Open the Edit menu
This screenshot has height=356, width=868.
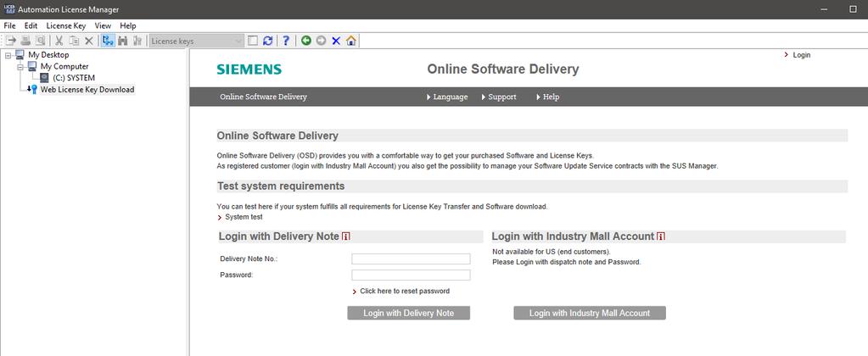pyautogui.click(x=31, y=25)
